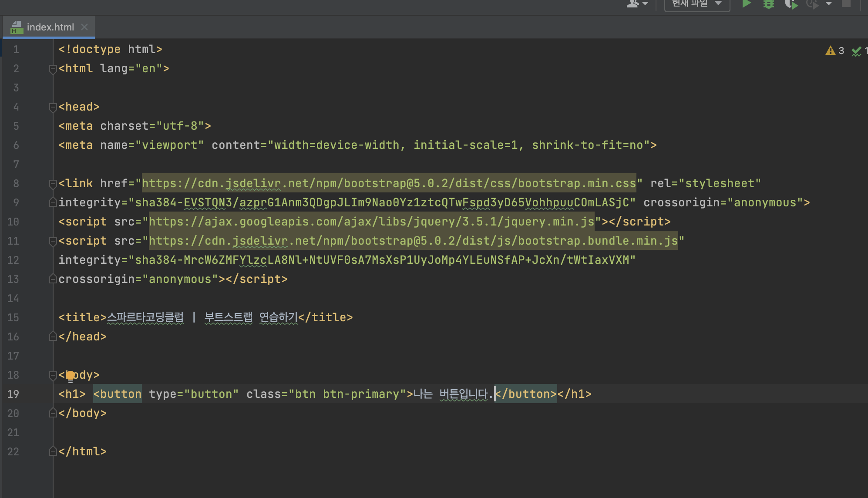This screenshot has width=868, height=498.
Task: Click the button text 나는 버튼입니다.
Action: (453, 394)
